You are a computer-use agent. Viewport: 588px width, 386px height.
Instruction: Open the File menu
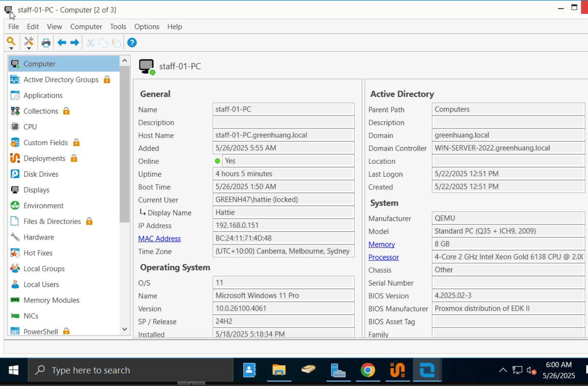click(x=13, y=27)
